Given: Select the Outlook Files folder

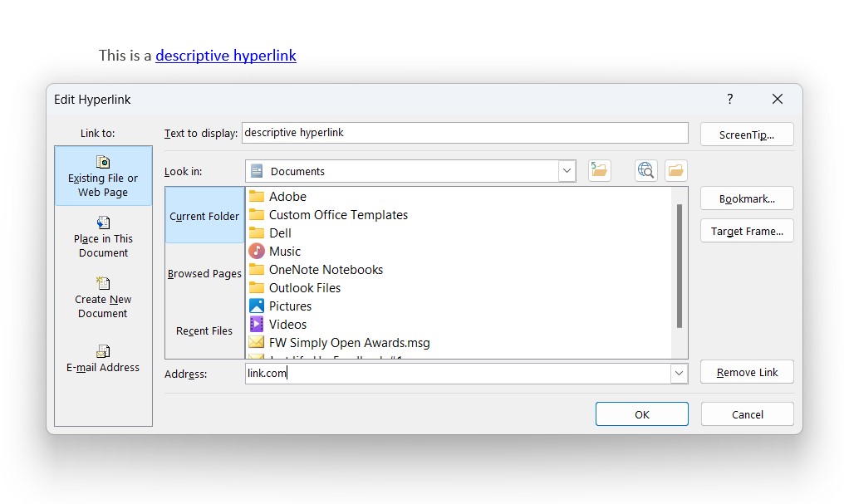Looking at the screenshot, I should pyautogui.click(x=294, y=288).
